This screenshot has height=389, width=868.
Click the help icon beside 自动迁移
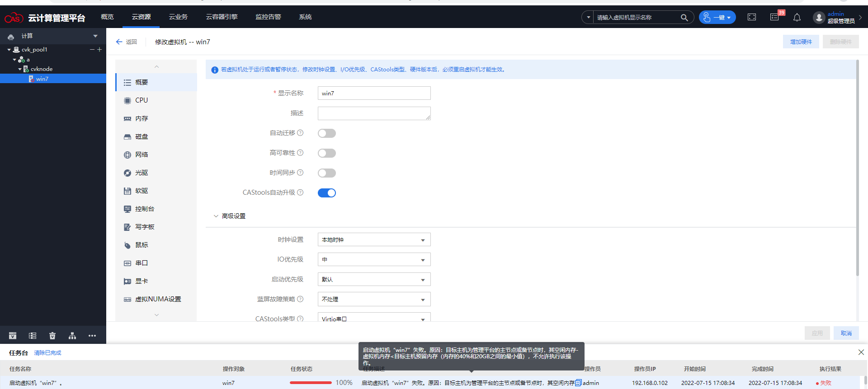[300, 133]
